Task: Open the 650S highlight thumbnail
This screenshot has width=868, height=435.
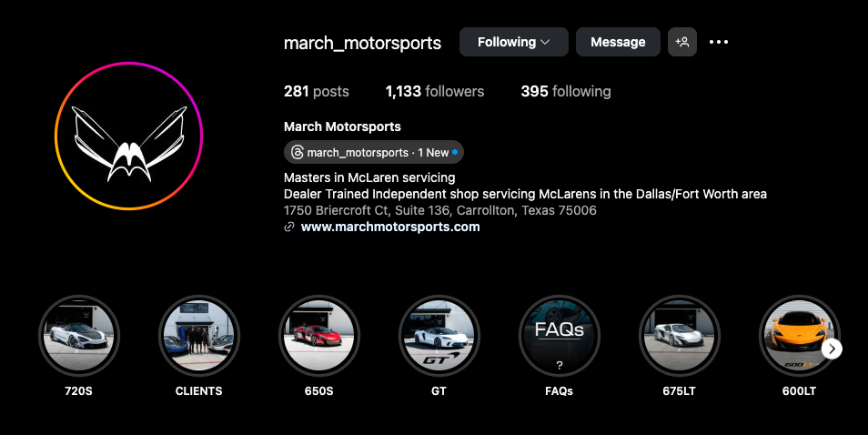Action: point(318,336)
